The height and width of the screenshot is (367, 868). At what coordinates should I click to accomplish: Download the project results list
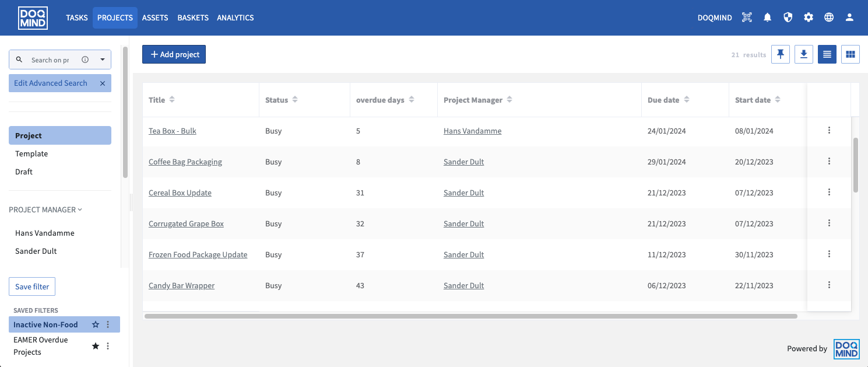point(803,54)
